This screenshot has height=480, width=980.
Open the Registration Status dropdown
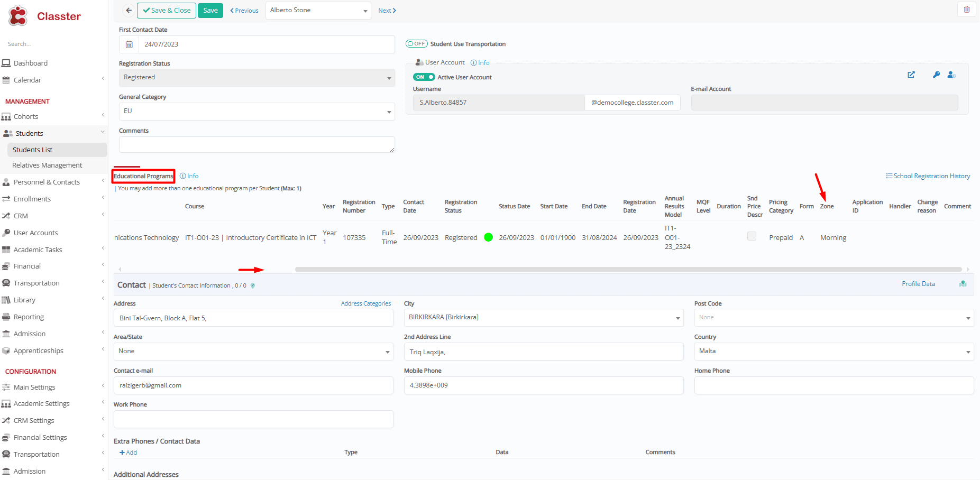click(x=257, y=78)
